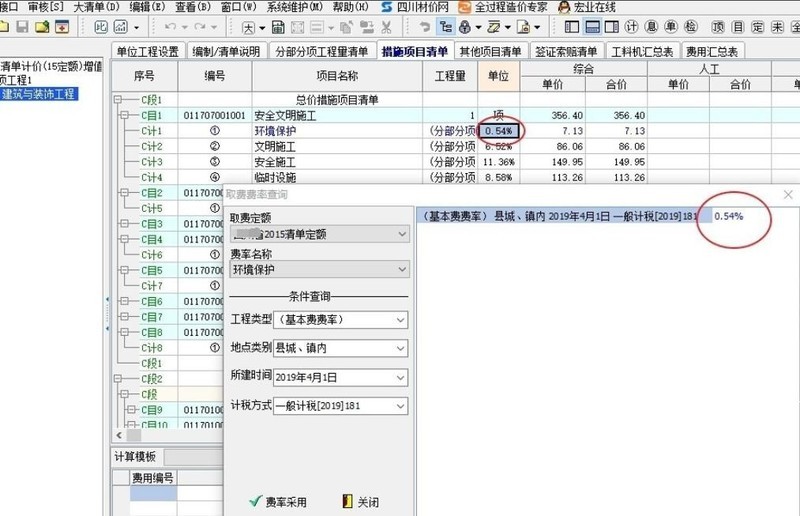The image size is (800, 516).
Task: Click the 未 toolbar icon
Action: (x=778, y=27)
